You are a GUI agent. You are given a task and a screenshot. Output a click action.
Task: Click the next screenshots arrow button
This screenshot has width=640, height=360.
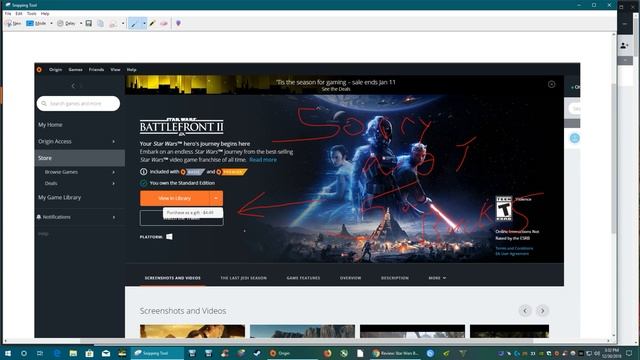542,311
